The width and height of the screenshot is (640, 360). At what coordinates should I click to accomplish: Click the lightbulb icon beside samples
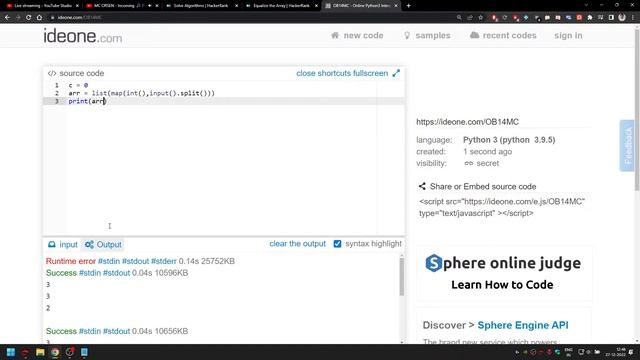click(407, 36)
